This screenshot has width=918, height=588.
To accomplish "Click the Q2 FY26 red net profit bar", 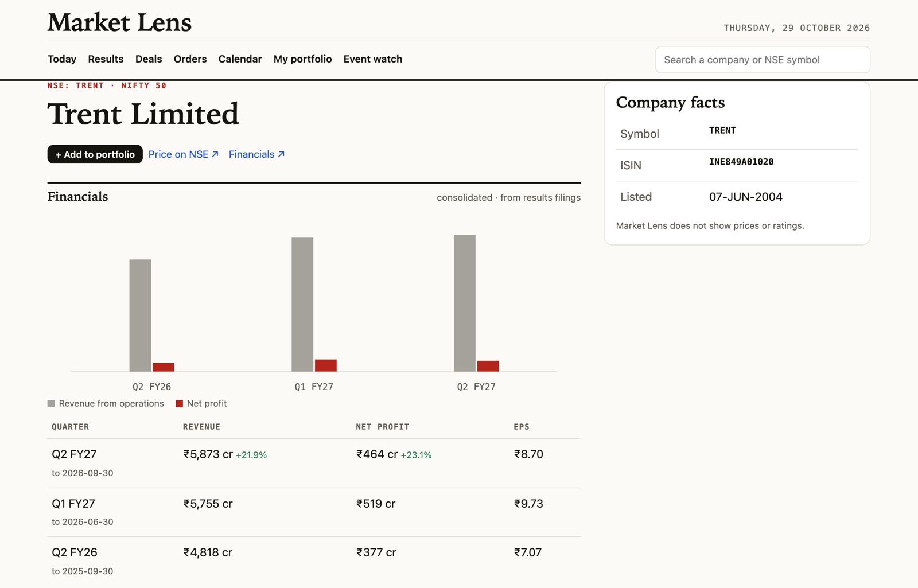I will point(164,367).
